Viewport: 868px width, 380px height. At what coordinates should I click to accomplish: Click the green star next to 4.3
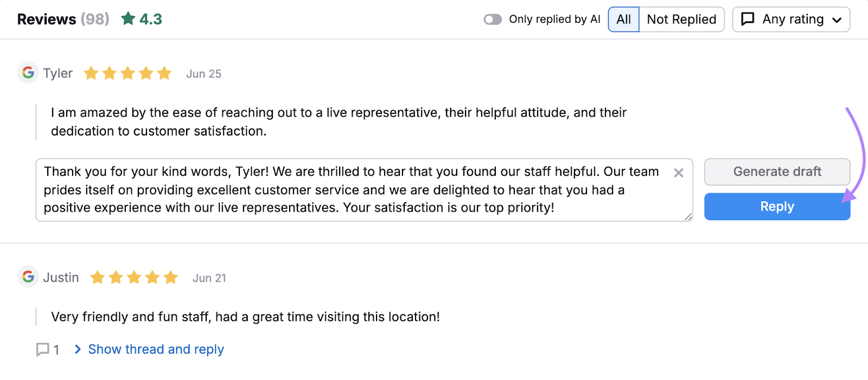click(x=127, y=18)
